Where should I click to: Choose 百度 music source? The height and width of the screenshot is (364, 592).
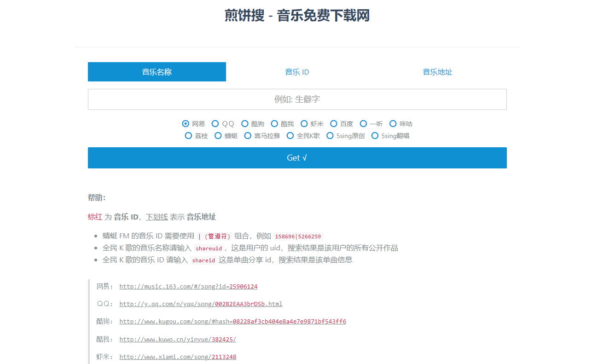(334, 123)
